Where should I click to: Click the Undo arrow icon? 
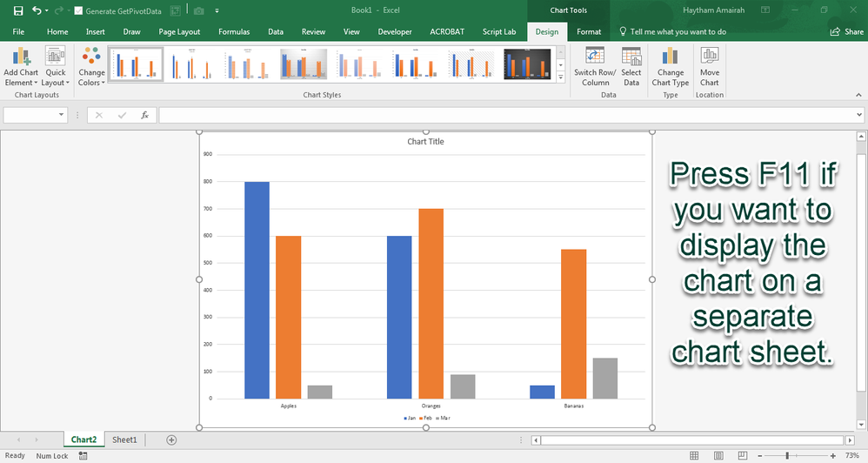(37, 10)
